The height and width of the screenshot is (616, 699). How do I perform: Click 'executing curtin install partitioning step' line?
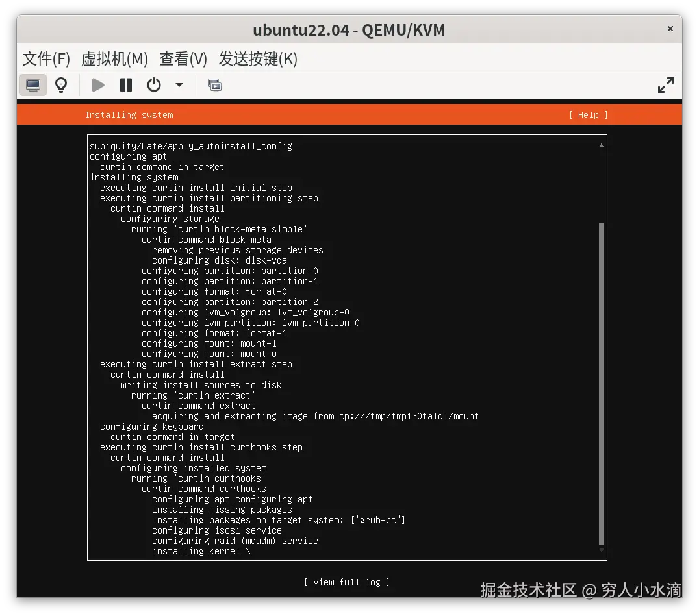coord(209,198)
